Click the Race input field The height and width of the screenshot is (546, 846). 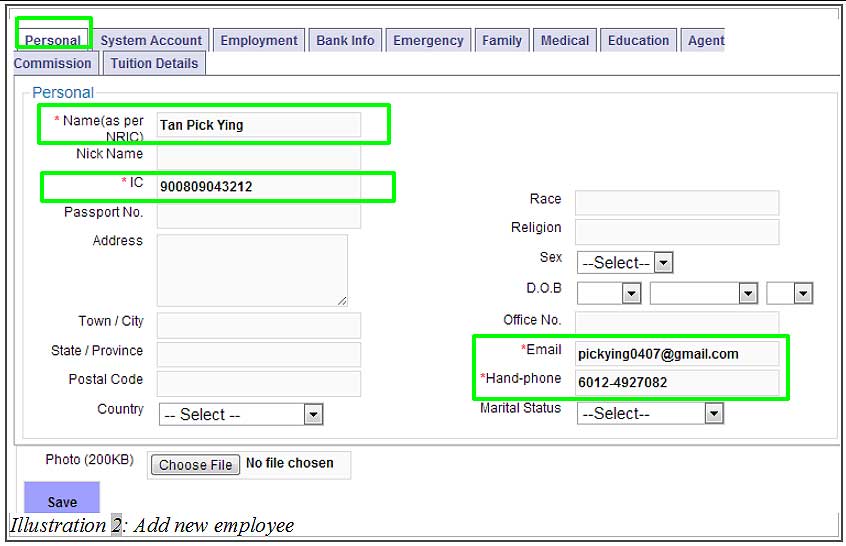(676, 202)
